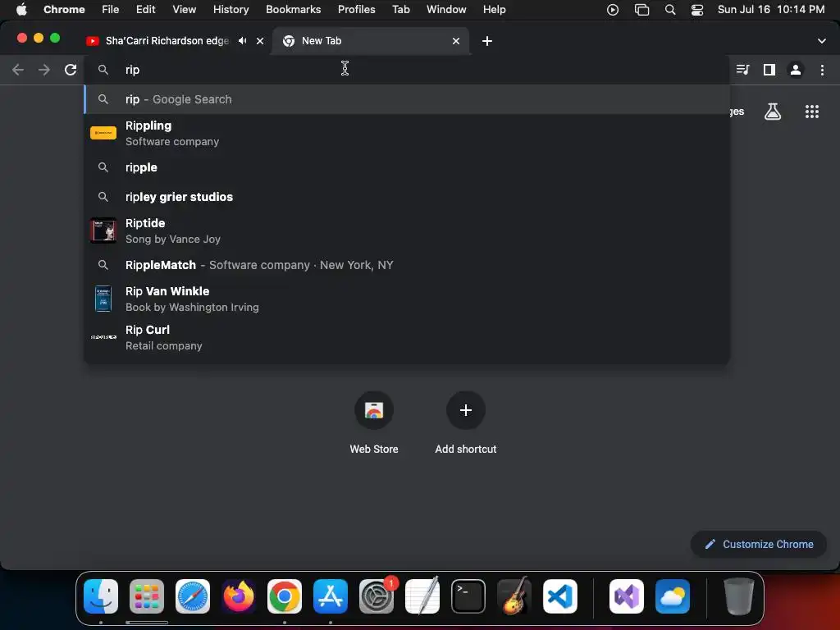Launch GarageBand from the Dock

click(514, 596)
